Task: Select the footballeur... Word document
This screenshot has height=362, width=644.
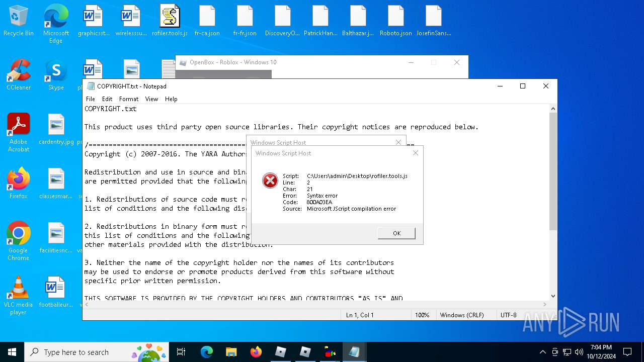Action: (56, 292)
